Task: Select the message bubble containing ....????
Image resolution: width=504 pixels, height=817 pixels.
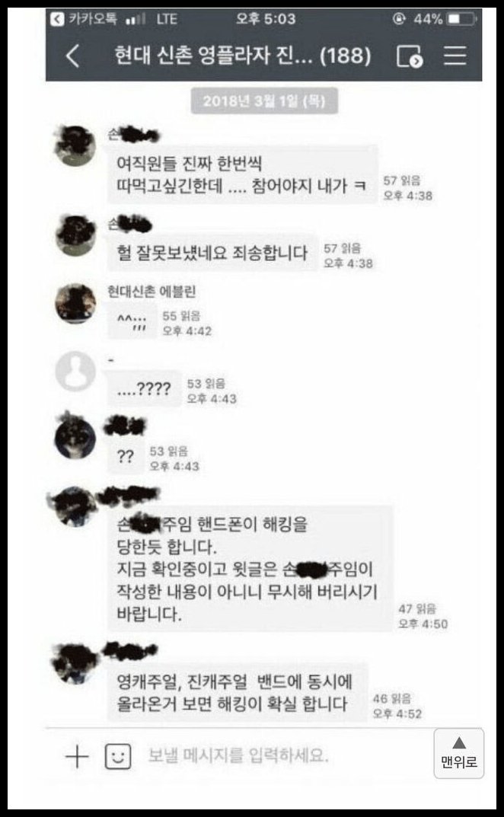Action: coord(145,388)
